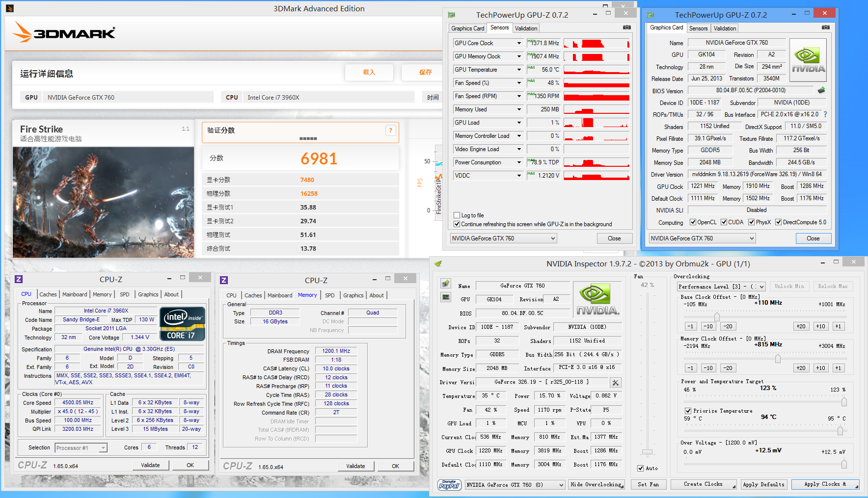868x498 pixels.
Task: Toggle the CUDA checkbox in GPU-Z
Action: 724,222
